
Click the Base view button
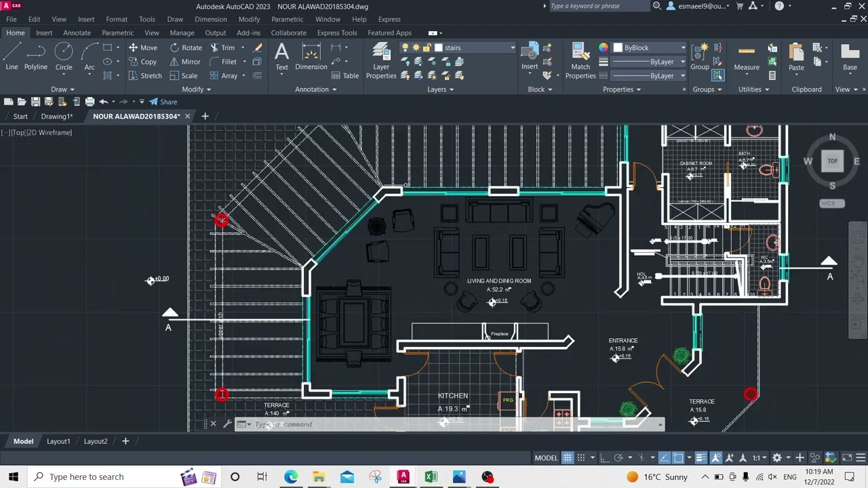(850, 57)
